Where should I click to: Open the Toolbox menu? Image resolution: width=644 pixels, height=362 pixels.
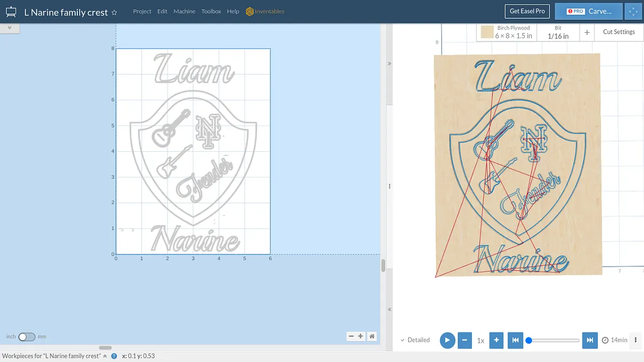pos(211,11)
